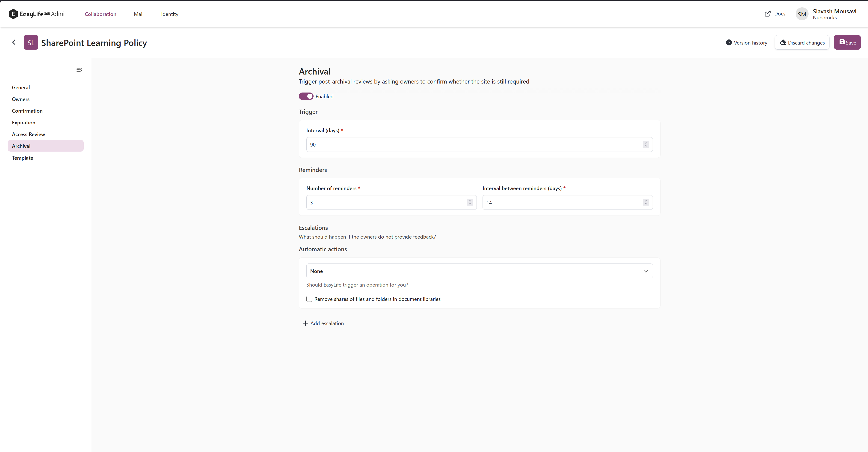This screenshot has height=452, width=868.
Task: Open Version history
Action: (746, 42)
